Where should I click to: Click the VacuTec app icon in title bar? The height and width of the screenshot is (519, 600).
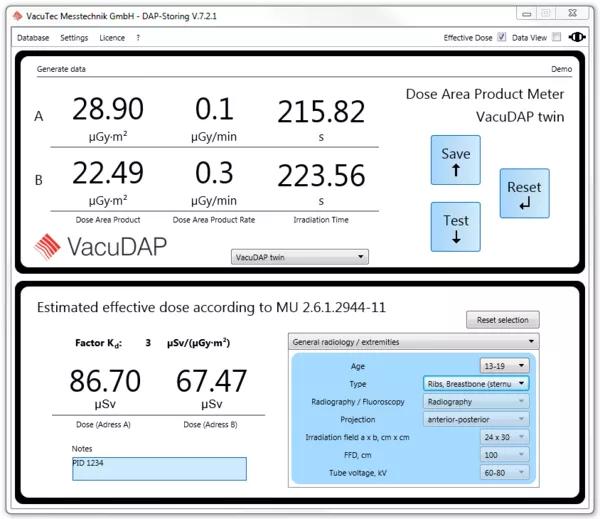point(18,16)
